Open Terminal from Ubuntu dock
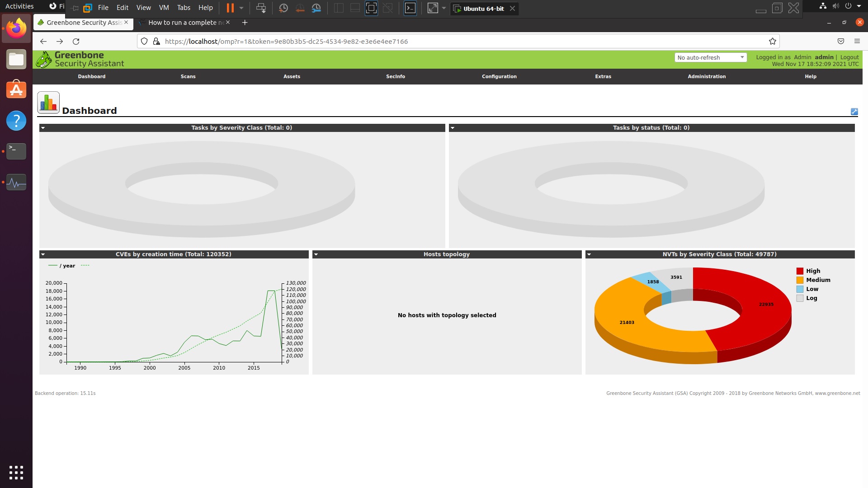This screenshot has width=868, height=488. 16,151
